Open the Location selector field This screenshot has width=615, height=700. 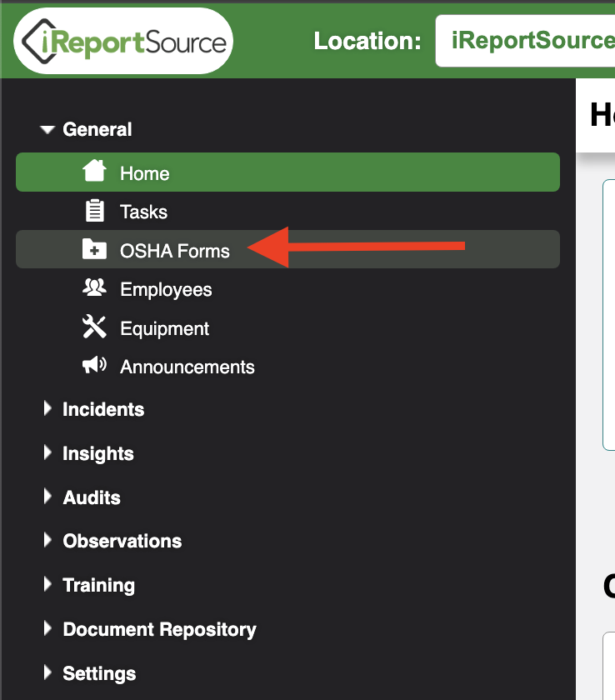coord(525,41)
